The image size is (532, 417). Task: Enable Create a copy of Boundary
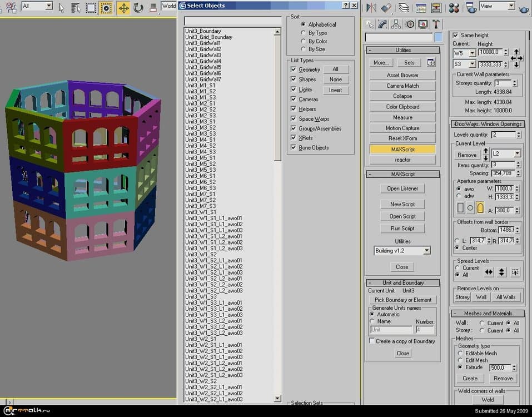[372, 341]
